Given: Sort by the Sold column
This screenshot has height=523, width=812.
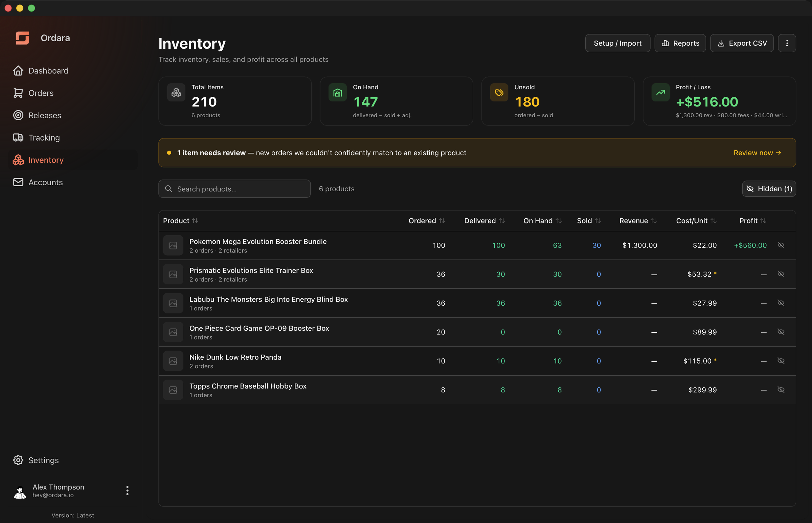Looking at the screenshot, I should pos(589,221).
